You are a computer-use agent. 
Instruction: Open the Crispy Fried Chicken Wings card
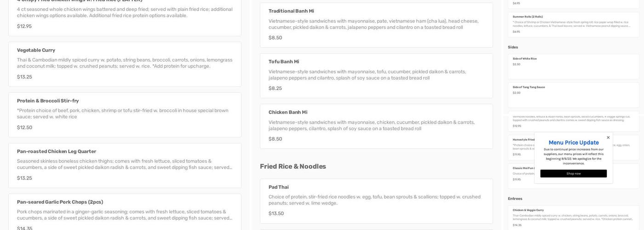tap(125, 16)
